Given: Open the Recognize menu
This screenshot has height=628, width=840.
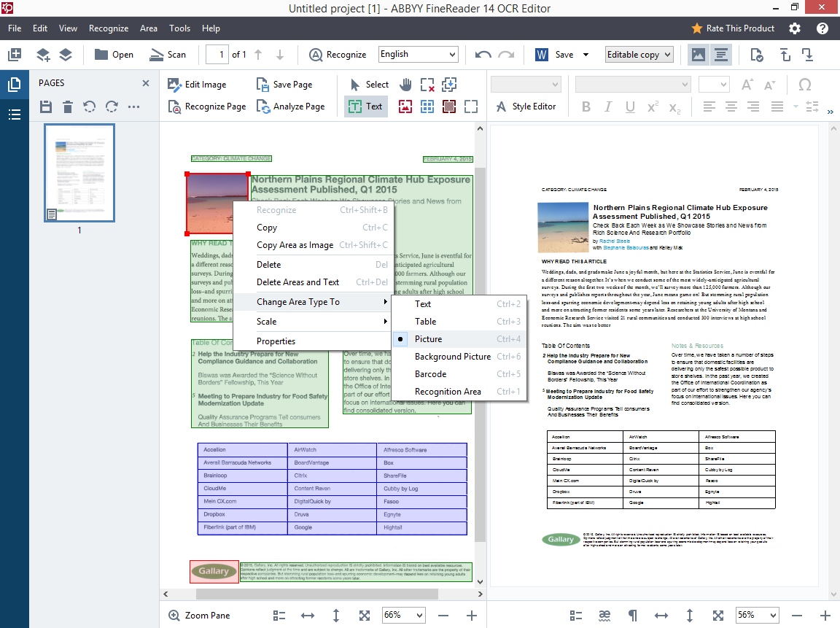Looking at the screenshot, I should [x=109, y=28].
